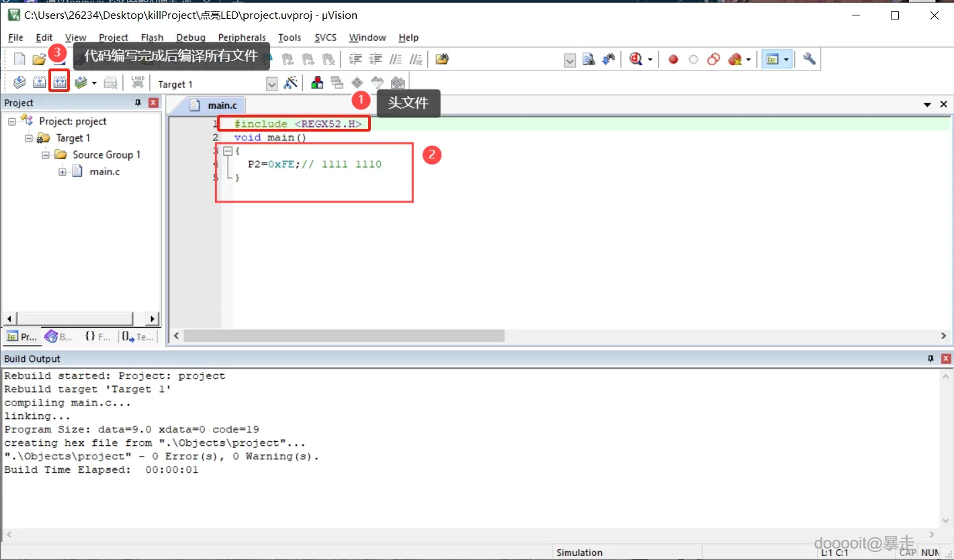Open the batch build dropdown arrow

(94, 83)
